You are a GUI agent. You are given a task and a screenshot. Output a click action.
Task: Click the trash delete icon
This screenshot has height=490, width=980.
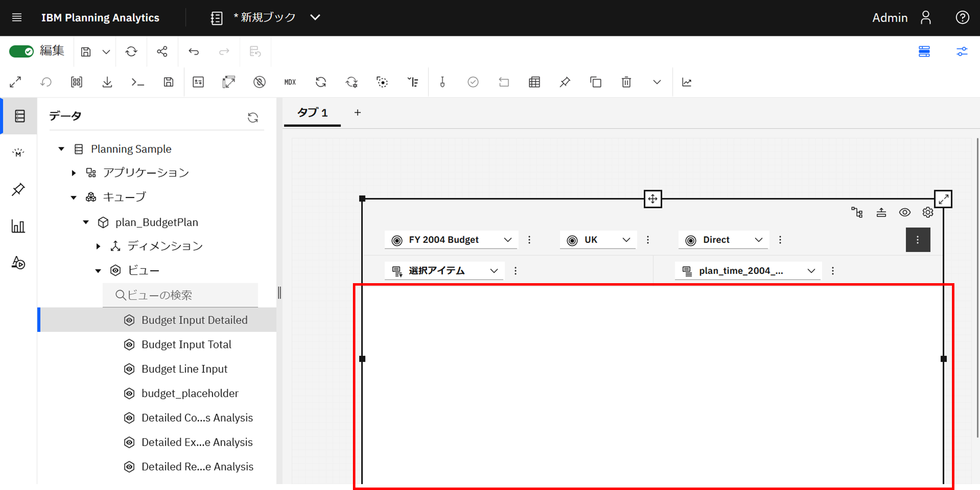626,82
